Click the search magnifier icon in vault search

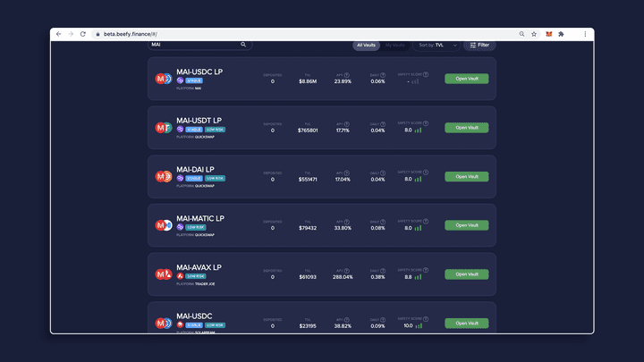pos(242,45)
